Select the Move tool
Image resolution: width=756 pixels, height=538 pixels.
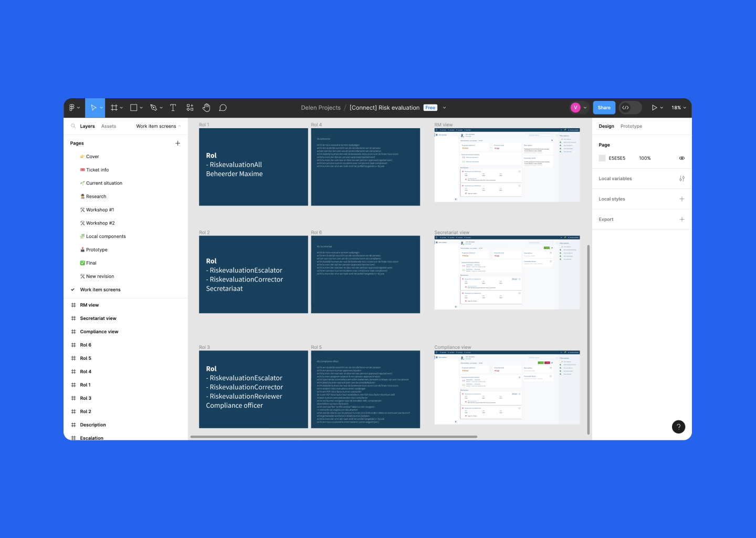click(93, 108)
